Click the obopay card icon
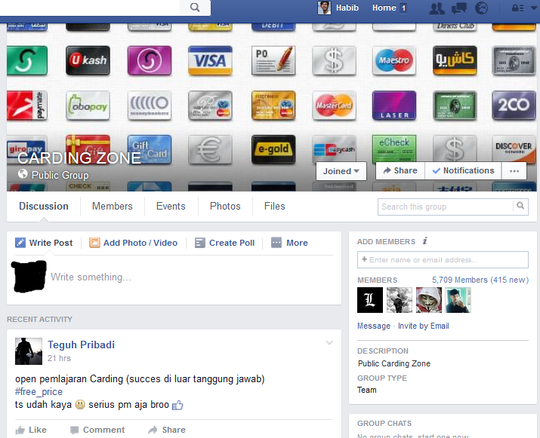Screen dimensions: 540x438 [x=88, y=105]
